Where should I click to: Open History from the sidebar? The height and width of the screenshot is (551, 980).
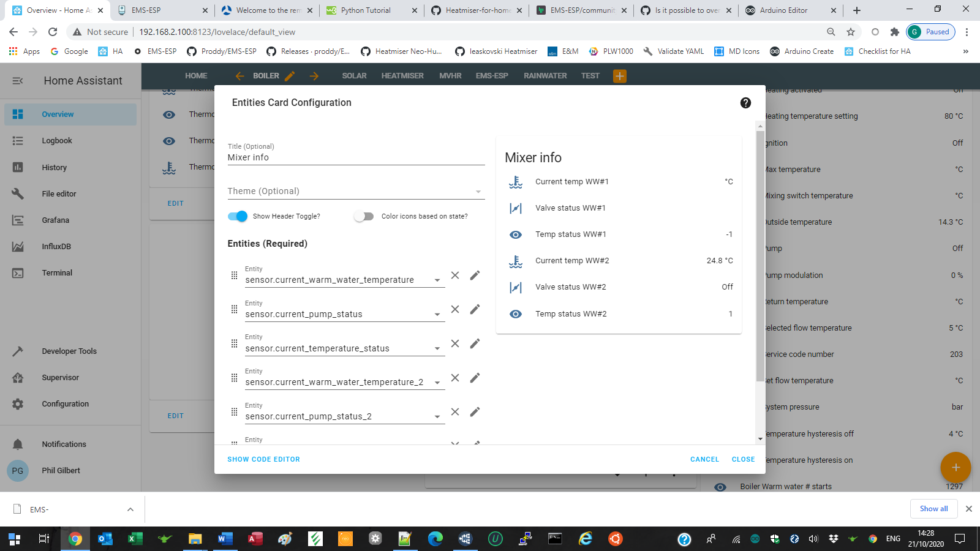(70, 167)
